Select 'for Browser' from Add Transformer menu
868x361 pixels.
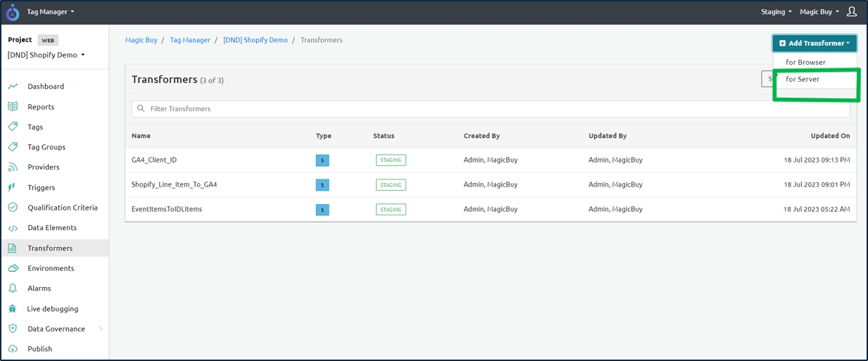tap(805, 63)
